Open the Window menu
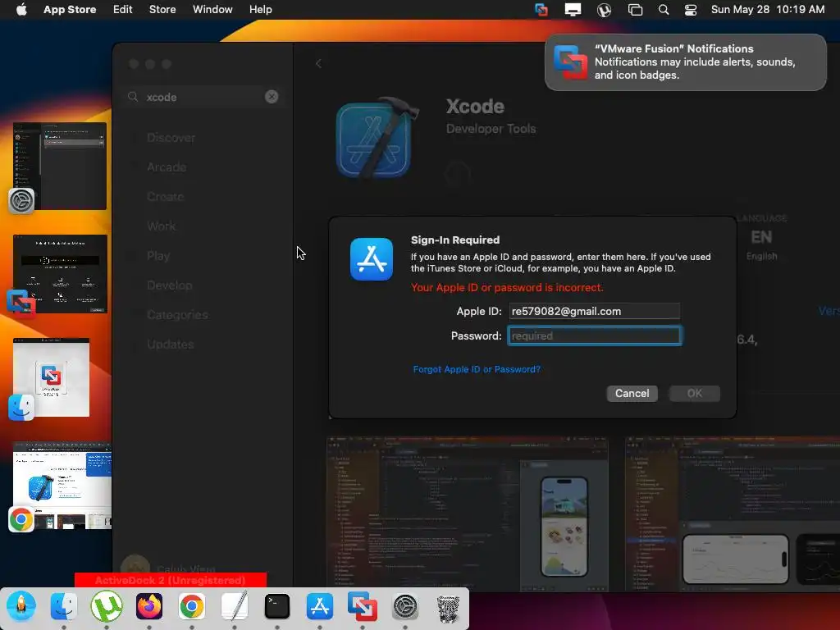The height and width of the screenshot is (630, 840). point(212,9)
